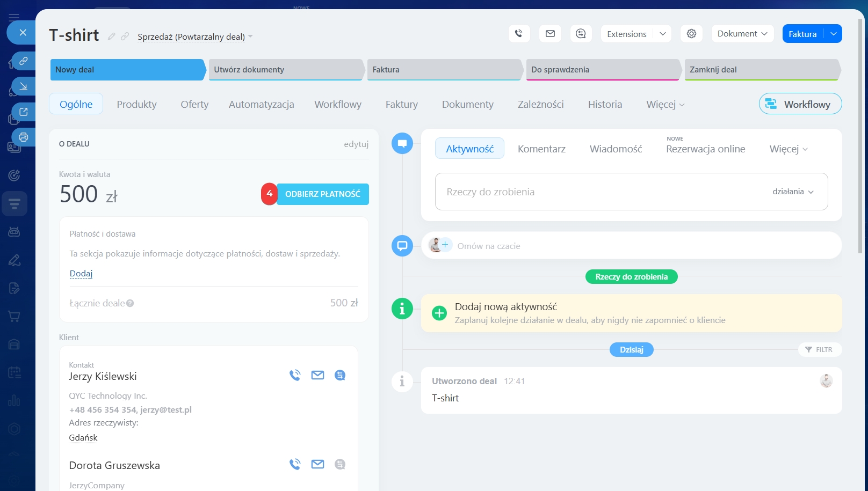
Task: Switch to the Produkty tab
Action: point(136,104)
